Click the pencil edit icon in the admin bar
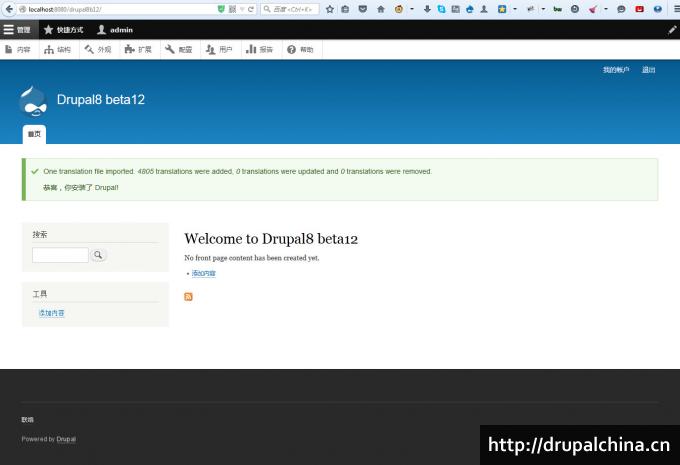 pyautogui.click(x=672, y=30)
